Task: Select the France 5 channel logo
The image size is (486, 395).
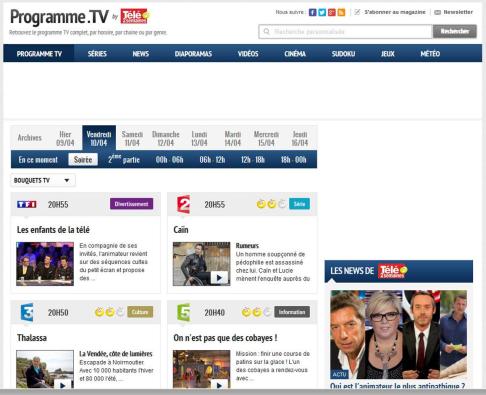Action: pos(184,313)
